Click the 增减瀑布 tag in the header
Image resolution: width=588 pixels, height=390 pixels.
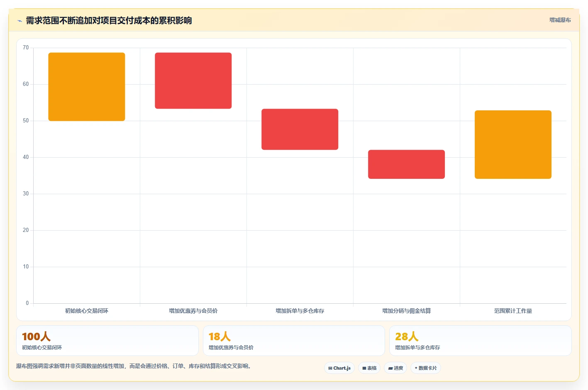pyautogui.click(x=560, y=20)
